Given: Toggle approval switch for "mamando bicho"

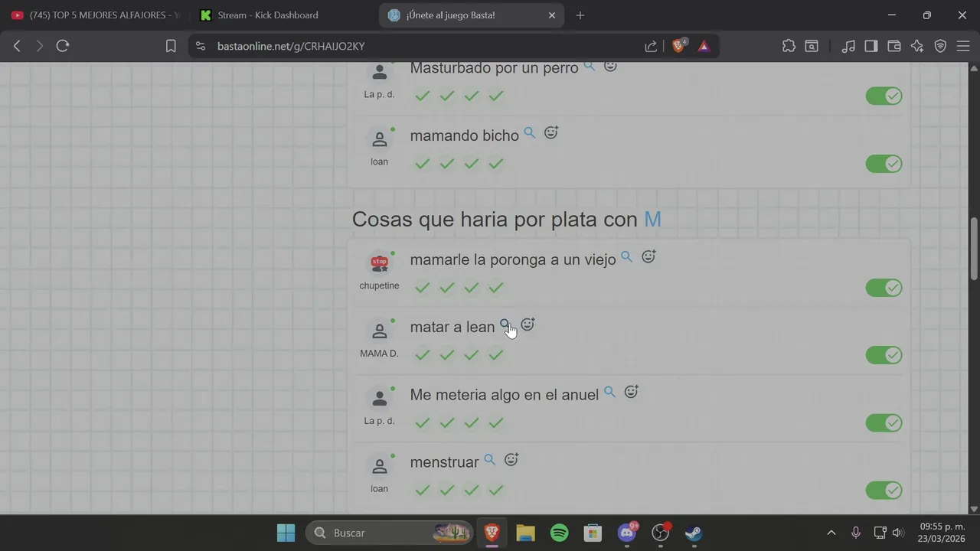Looking at the screenshot, I should point(884,164).
